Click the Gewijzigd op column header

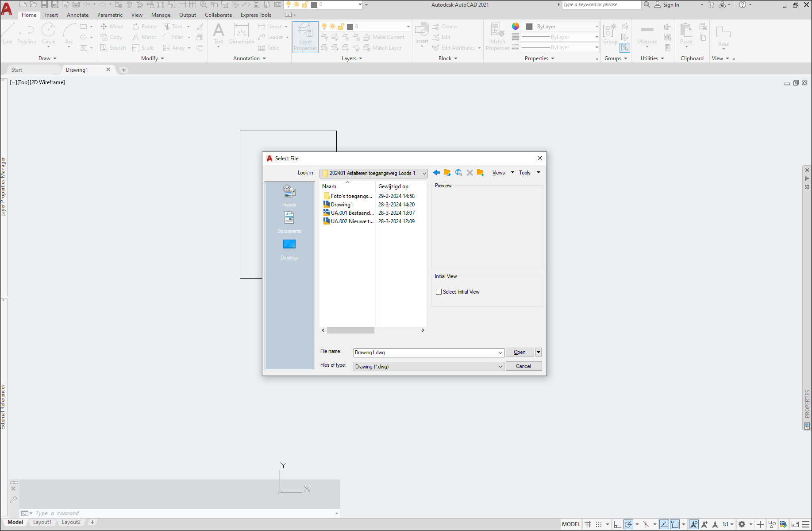tap(401, 186)
